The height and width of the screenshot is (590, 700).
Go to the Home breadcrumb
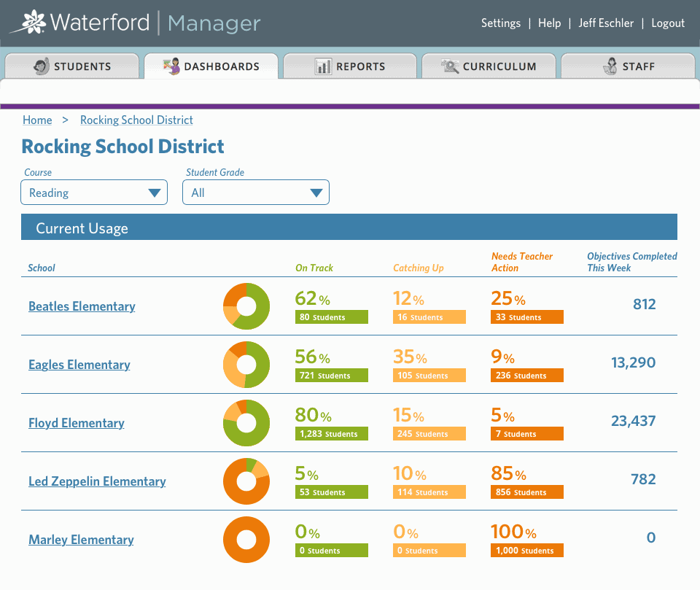point(37,120)
